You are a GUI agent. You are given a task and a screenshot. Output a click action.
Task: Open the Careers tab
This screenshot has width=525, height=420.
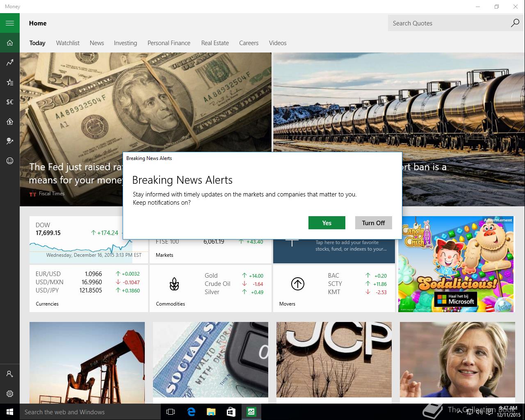click(x=249, y=43)
